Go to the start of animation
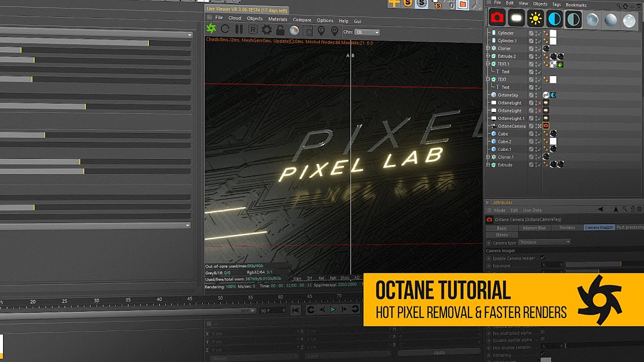The height and width of the screenshot is (362, 644). [x=296, y=310]
